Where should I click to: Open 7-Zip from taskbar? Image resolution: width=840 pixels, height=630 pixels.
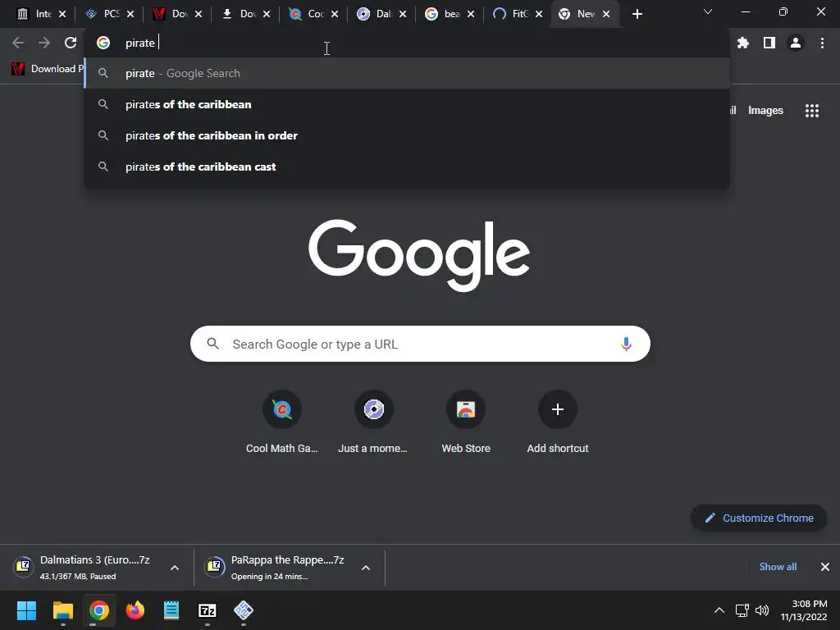click(208, 610)
